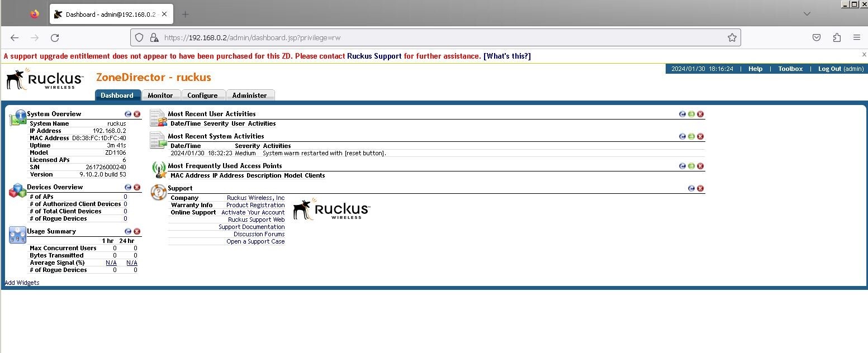
Task: Click Average Signal N/A for 24 hr
Action: point(132,263)
